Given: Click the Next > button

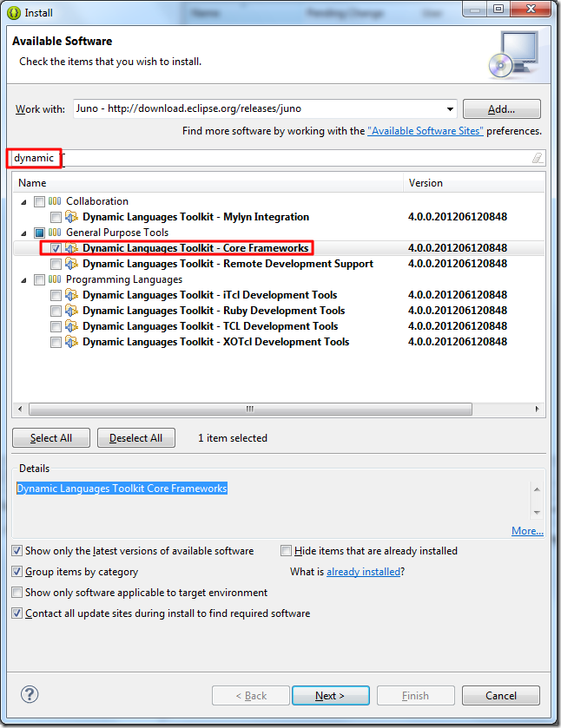Looking at the screenshot, I should tap(331, 696).
